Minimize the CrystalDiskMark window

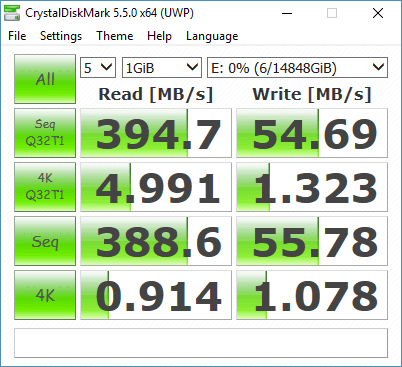tap(287, 13)
